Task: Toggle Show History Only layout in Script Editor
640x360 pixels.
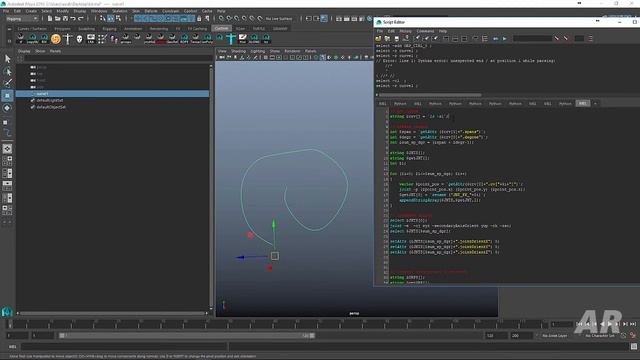Action: point(446,38)
